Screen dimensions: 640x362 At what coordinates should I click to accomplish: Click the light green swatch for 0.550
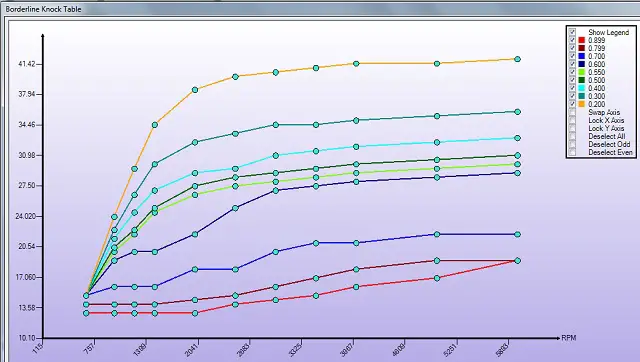pyautogui.click(x=582, y=72)
